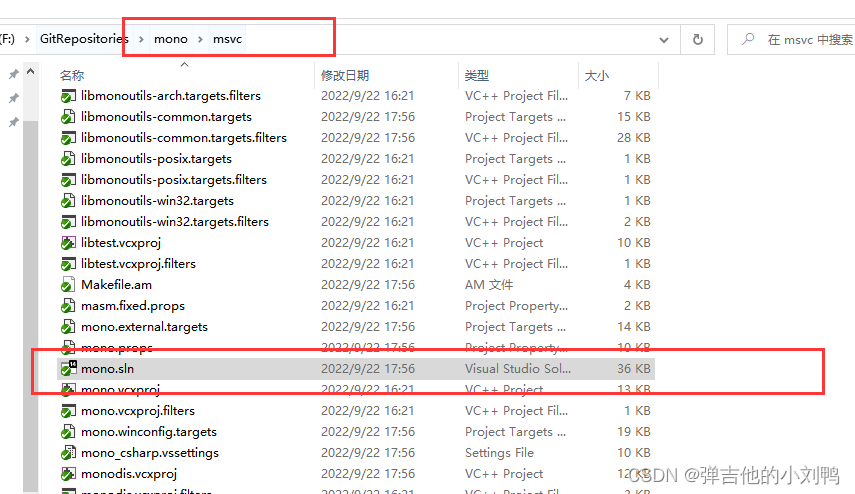Sort files by 名称 column
The image size is (855, 494).
72,75
